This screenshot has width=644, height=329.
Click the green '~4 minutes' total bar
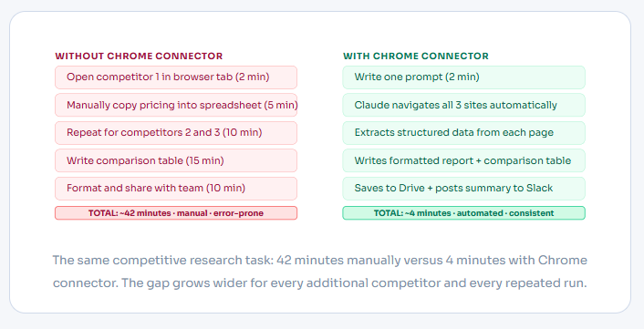click(x=463, y=213)
